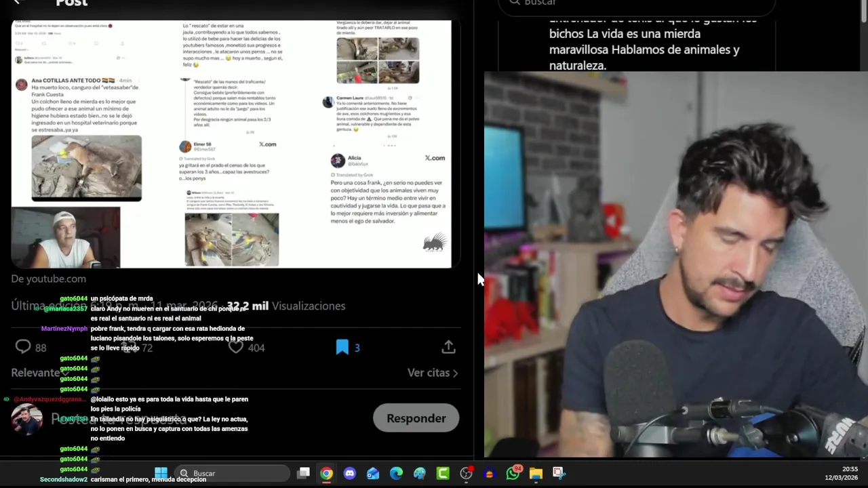This screenshot has width=868, height=488.
Task: Open the Windows Start menu
Action: [x=161, y=473]
